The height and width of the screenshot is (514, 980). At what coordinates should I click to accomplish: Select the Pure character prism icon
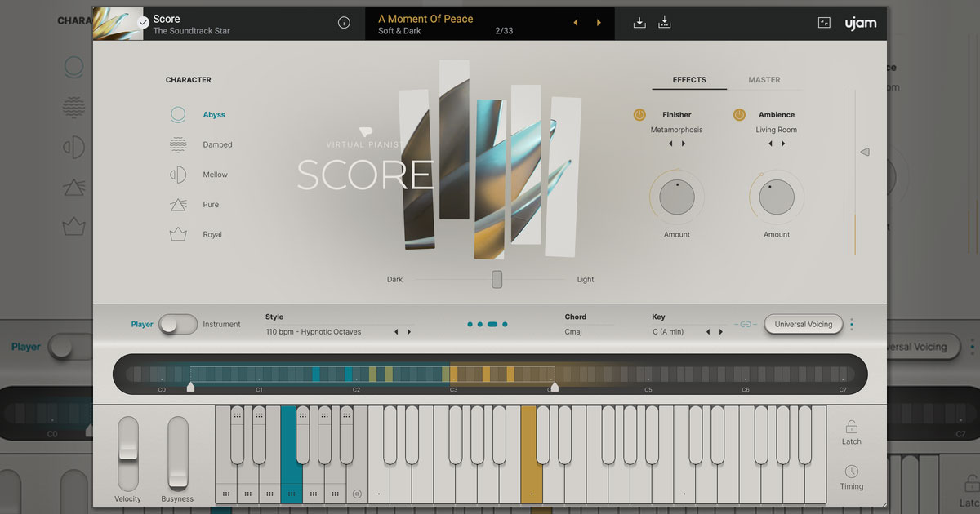178,205
